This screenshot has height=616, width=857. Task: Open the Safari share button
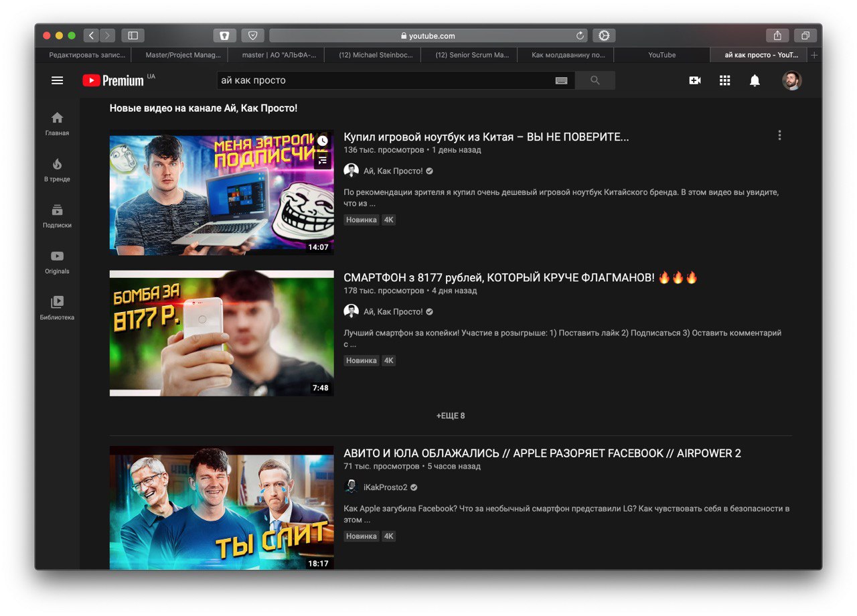coord(777,35)
